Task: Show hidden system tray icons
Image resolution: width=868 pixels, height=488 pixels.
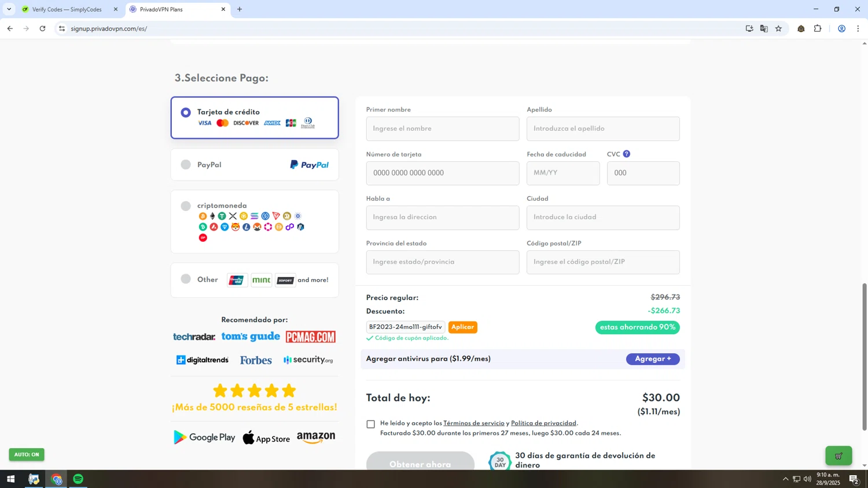Action: pyautogui.click(x=785, y=479)
